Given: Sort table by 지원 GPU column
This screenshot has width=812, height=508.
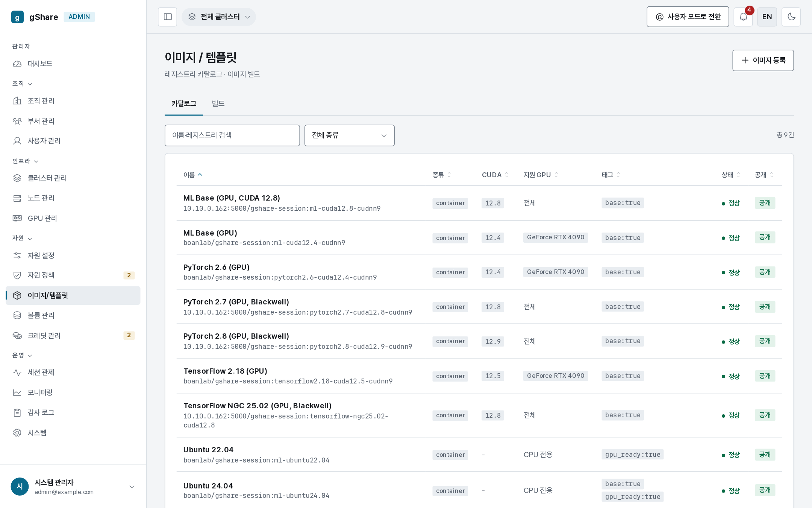Looking at the screenshot, I should pyautogui.click(x=541, y=175).
